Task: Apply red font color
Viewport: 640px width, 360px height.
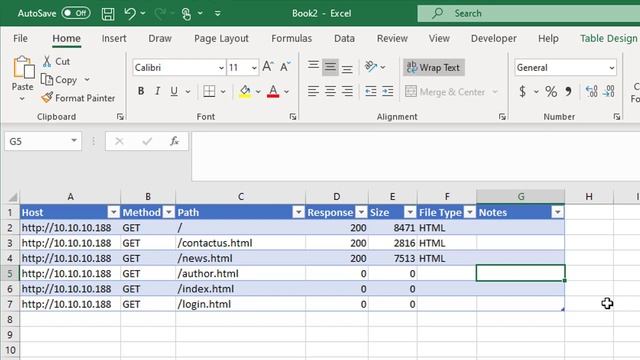Action: tap(273, 91)
